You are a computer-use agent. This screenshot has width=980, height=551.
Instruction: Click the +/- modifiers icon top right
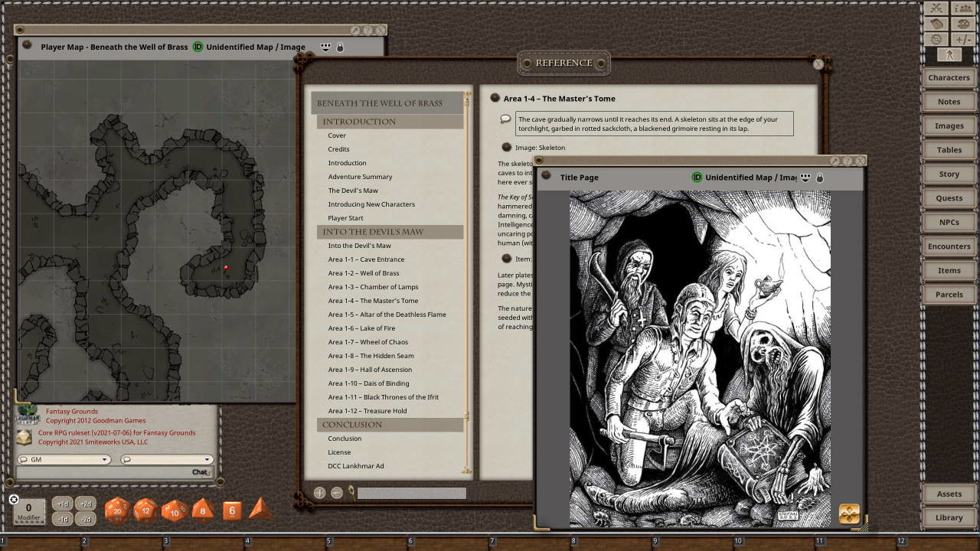click(963, 38)
